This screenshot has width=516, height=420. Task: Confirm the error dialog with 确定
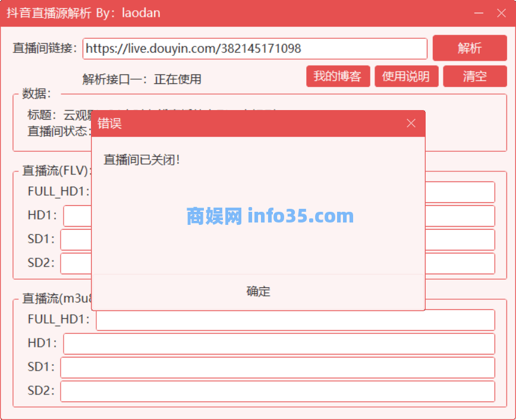point(258,292)
